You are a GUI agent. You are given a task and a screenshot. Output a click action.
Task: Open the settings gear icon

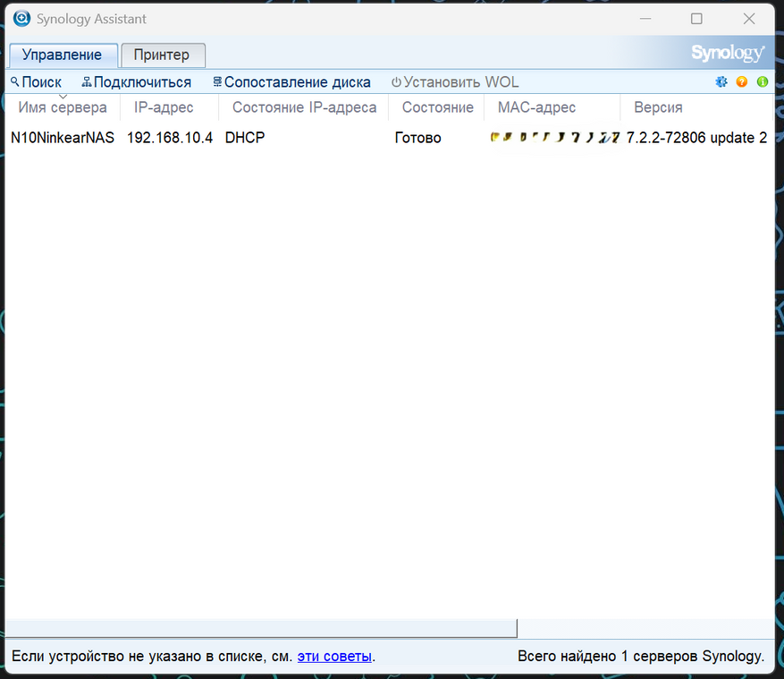coord(721,81)
